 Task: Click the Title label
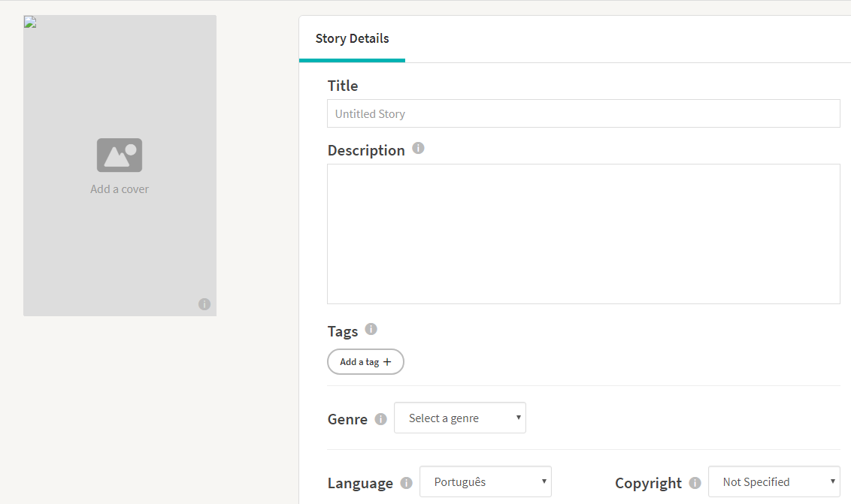click(x=343, y=86)
